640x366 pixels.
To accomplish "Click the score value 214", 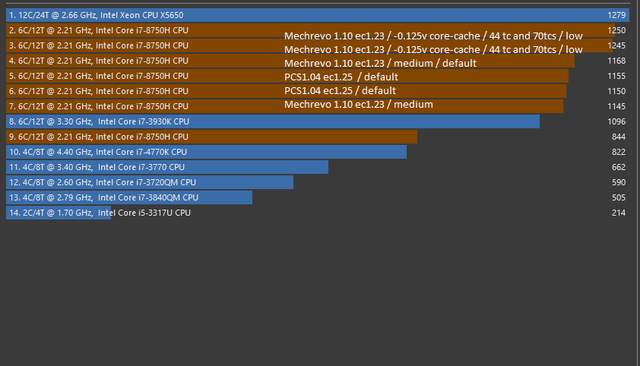I will [618, 213].
